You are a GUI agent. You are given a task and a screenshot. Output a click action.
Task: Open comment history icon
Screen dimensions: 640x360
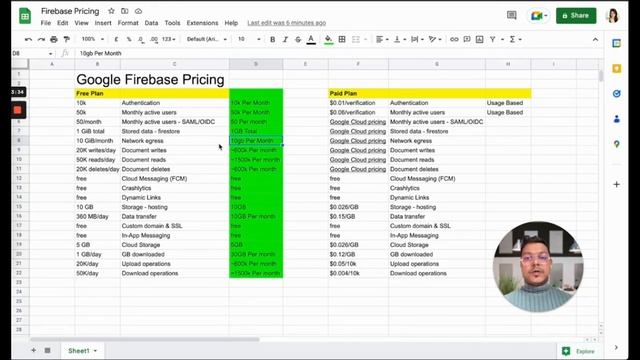click(x=511, y=16)
